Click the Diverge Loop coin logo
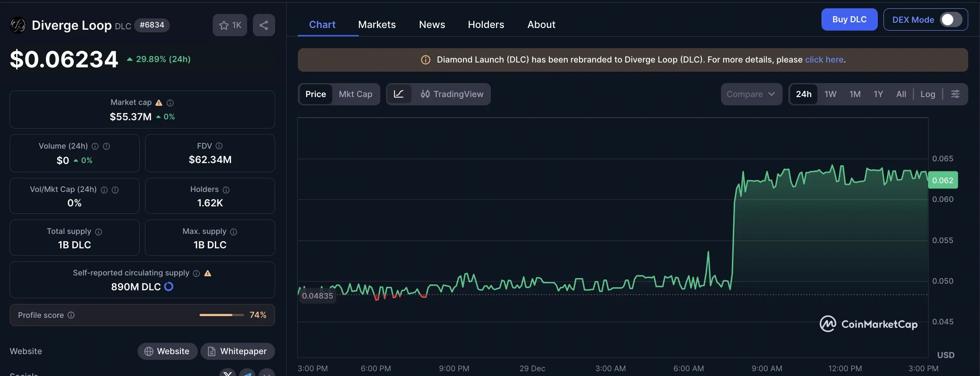Image resolution: width=980 pixels, height=376 pixels. click(18, 25)
